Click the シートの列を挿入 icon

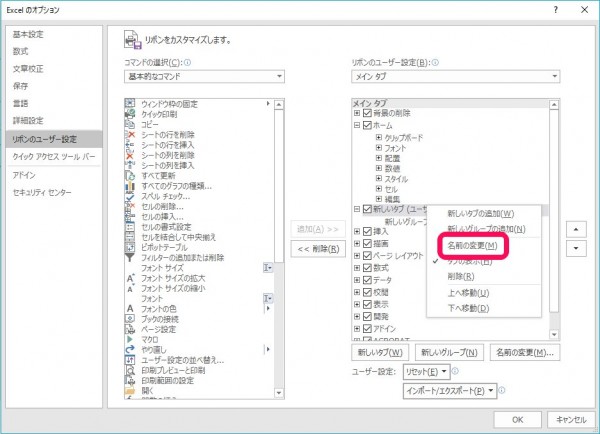point(130,165)
